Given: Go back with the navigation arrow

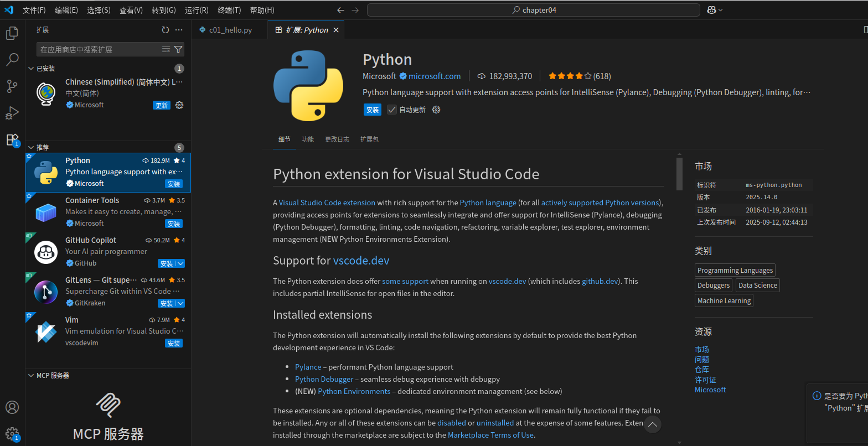Looking at the screenshot, I should coord(340,10).
